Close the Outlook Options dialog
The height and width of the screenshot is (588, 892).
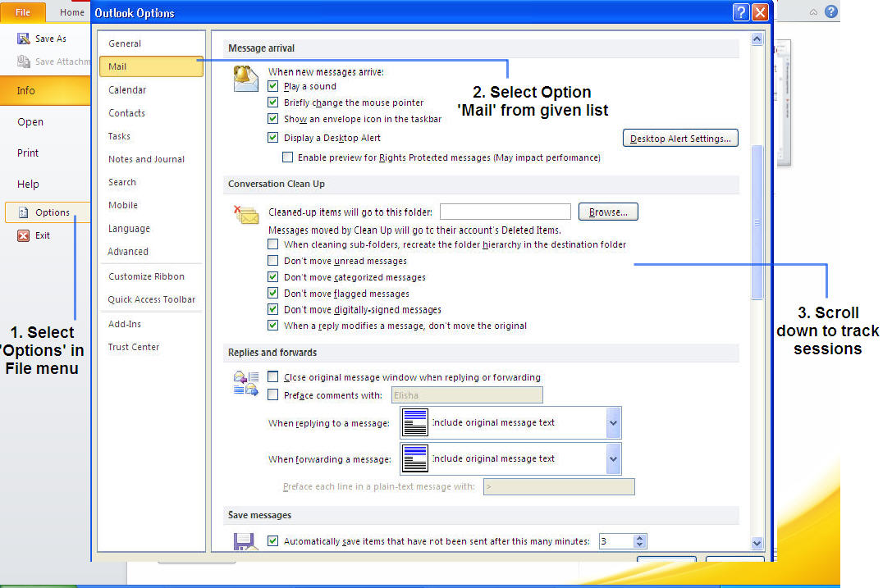(x=760, y=12)
